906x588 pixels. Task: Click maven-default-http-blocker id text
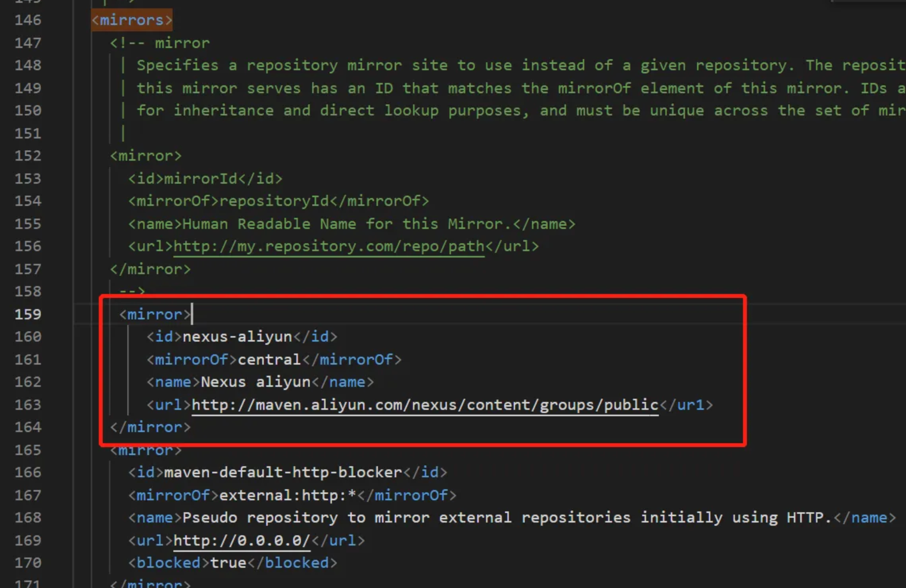point(283,473)
